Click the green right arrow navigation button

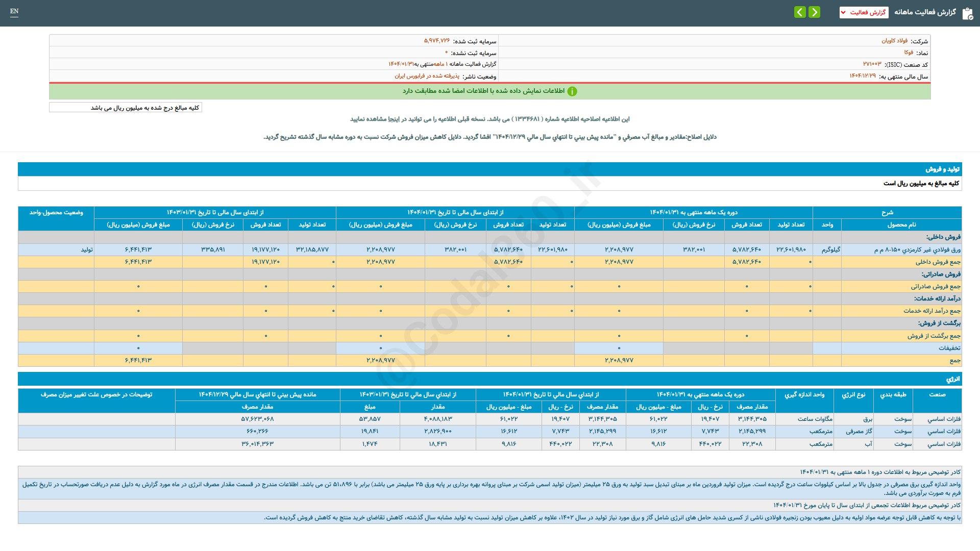point(815,12)
